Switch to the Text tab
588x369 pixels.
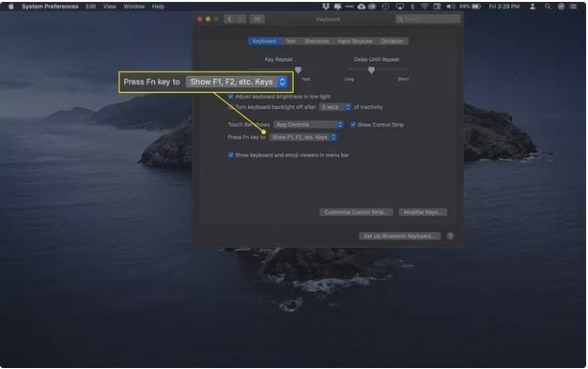[290, 41]
